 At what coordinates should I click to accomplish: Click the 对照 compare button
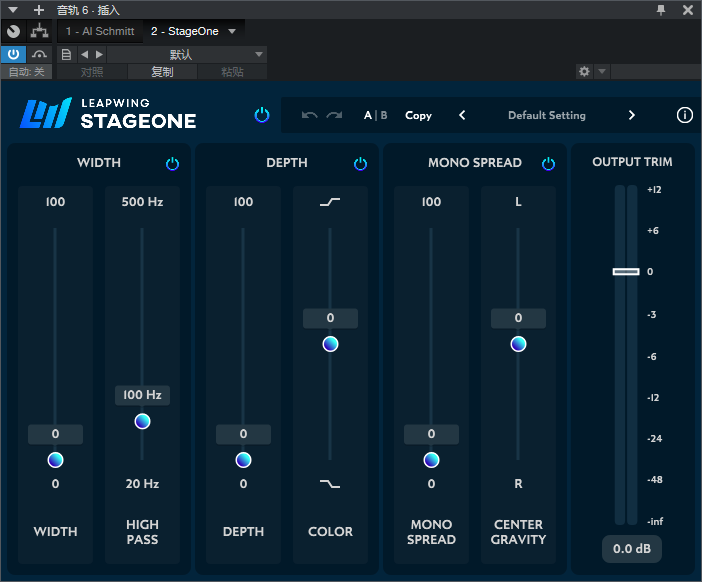coord(92,72)
